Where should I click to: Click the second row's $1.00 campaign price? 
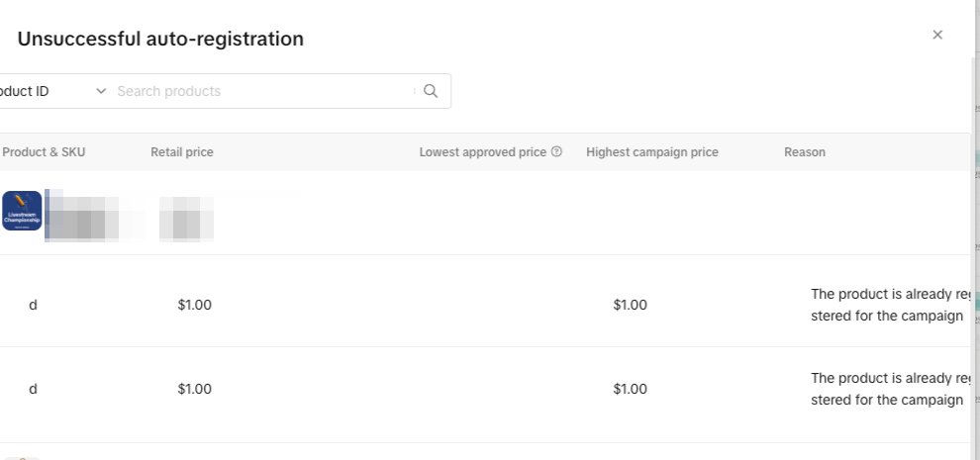[x=630, y=389]
